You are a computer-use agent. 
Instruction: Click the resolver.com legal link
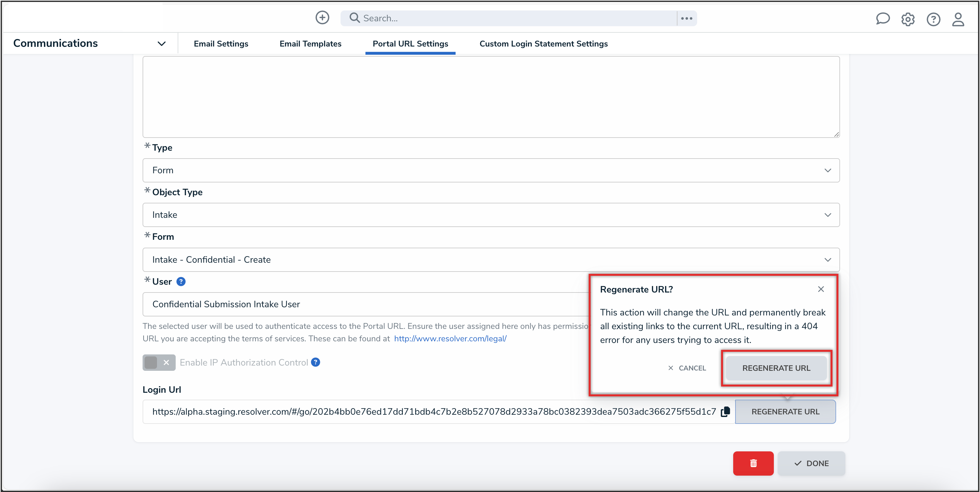click(450, 338)
